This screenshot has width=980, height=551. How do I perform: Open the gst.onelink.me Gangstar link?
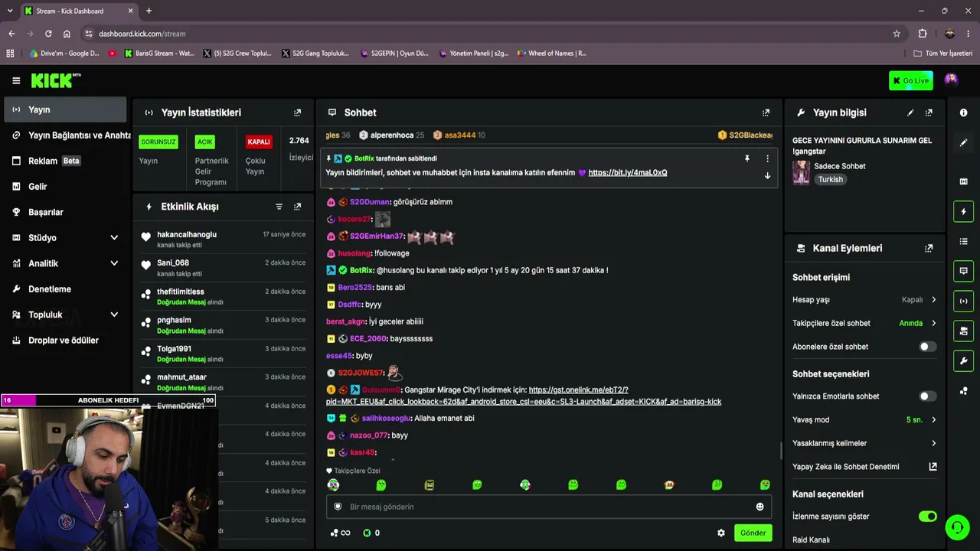click(x=524, y=396)
